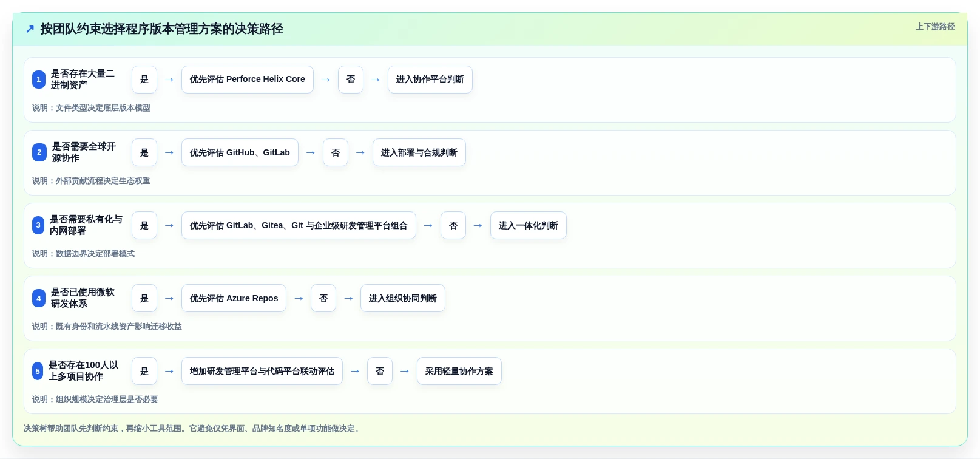
Task: Click 优先评估 Azure Repos chip
Action: point(234,298)
